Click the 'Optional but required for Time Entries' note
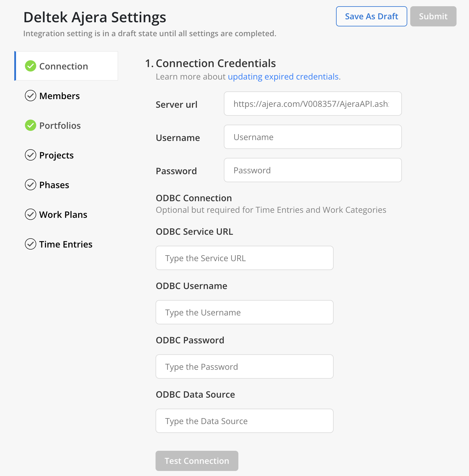The height and width of the screenshot is (476, 469). pos(271,210)
